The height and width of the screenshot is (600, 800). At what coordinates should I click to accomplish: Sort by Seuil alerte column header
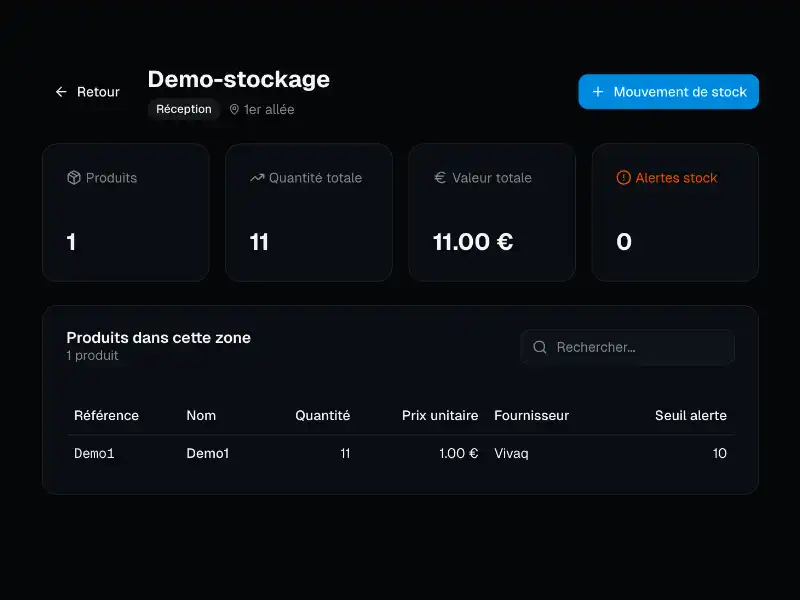690,415
